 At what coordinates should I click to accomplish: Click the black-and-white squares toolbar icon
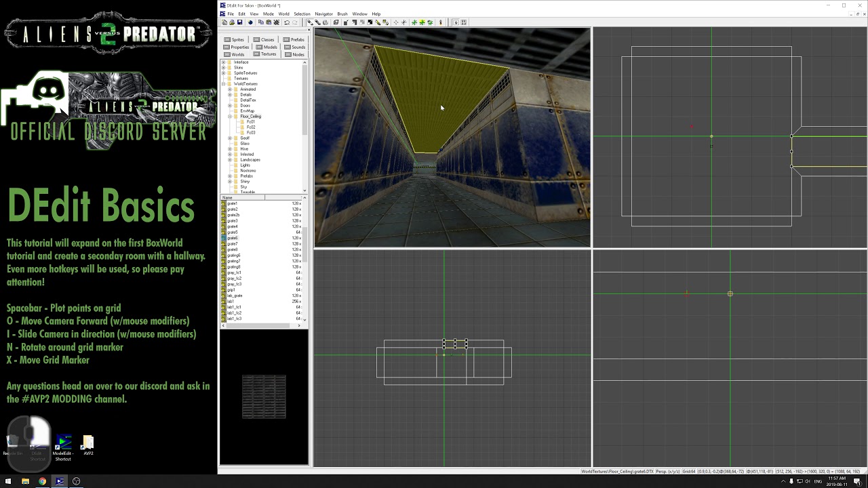370,22
